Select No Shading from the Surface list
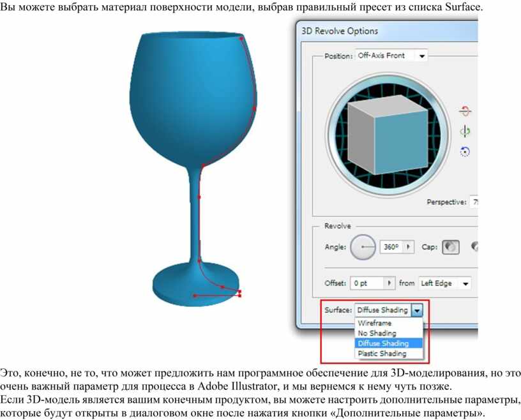Image resolution: width=521 pixels, height=420 pixels. [x=389, y=333]
